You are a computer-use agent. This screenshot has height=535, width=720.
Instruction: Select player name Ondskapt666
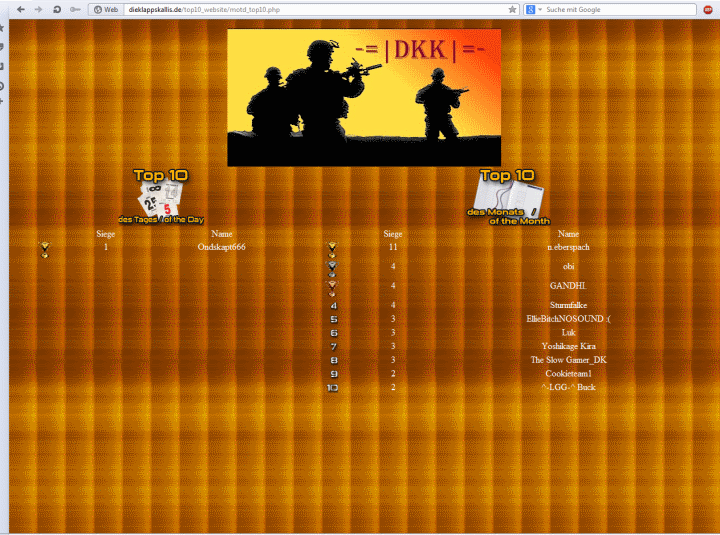[x=222, y=247]
